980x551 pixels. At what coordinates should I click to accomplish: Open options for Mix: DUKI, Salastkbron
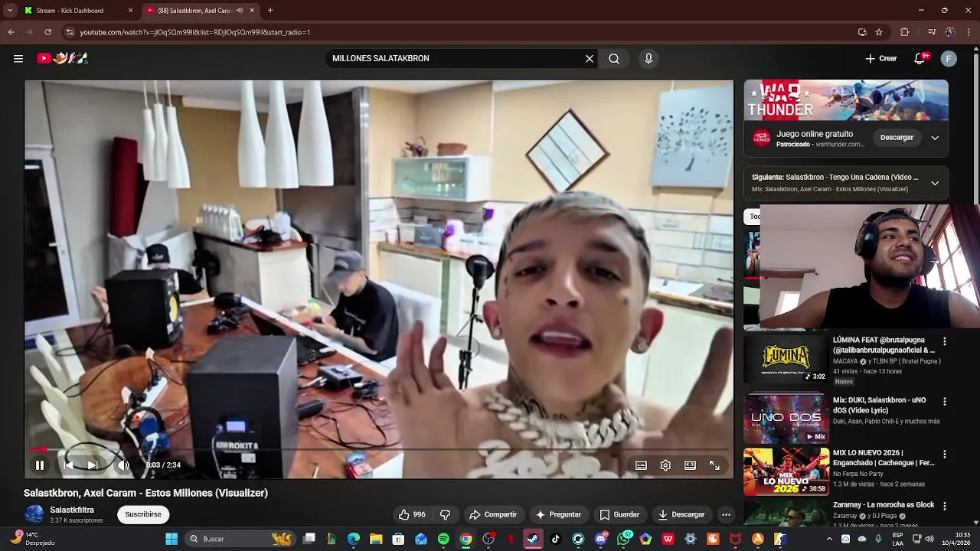(x=945, y=401)
